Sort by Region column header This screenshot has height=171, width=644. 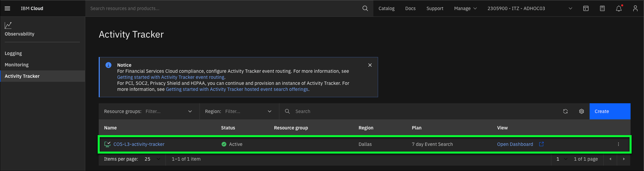tap(366, 128)
